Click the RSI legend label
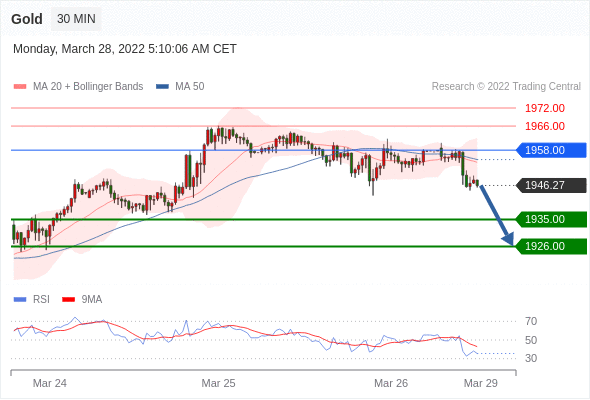590x400 pixels. pyautogui.click(x=41, y=300)
